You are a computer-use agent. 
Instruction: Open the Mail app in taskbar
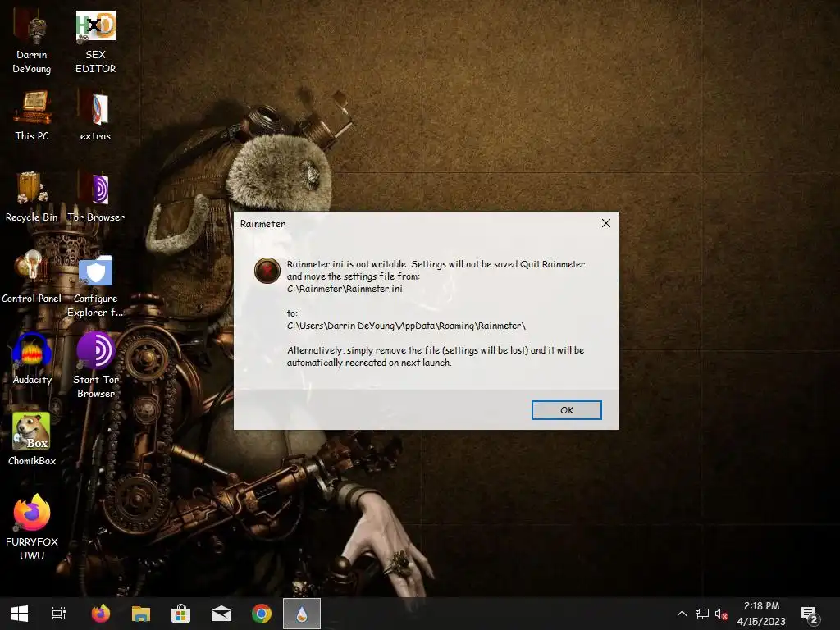point(221,614)
